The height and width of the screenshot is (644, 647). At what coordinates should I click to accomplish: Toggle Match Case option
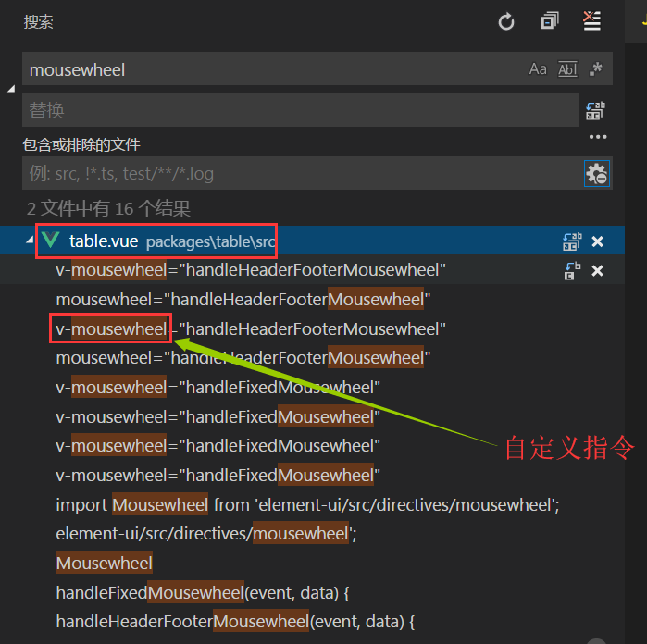click(538, 68)
